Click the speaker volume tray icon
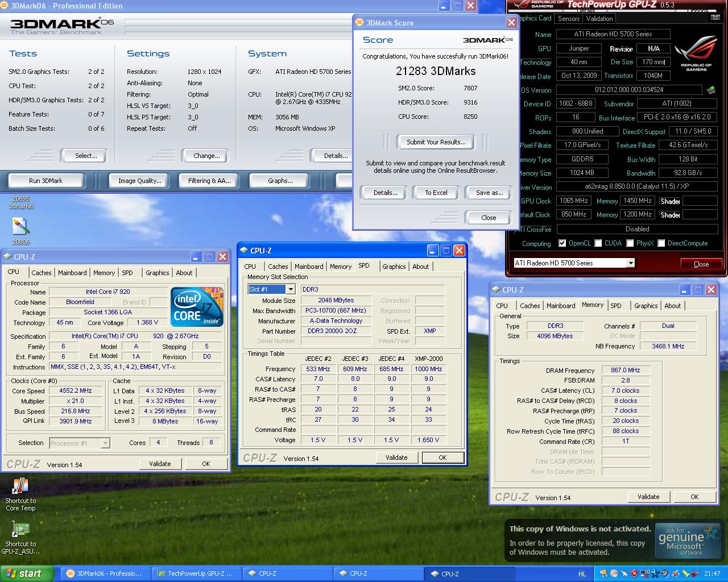Viewport: 728px width, 582px height. pyautogui.click(x=665, y=573)
